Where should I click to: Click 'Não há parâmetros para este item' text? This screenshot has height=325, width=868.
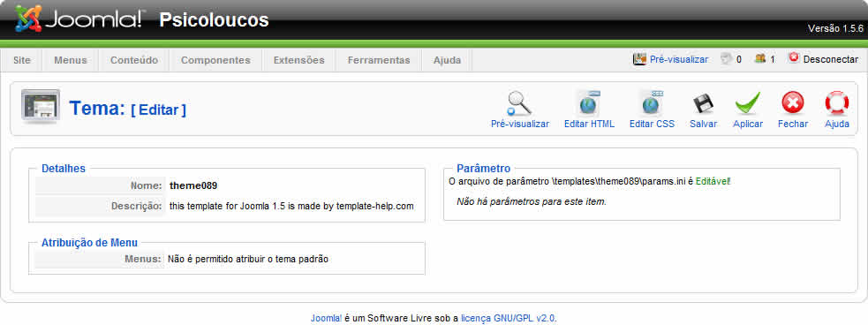[532, 201]
